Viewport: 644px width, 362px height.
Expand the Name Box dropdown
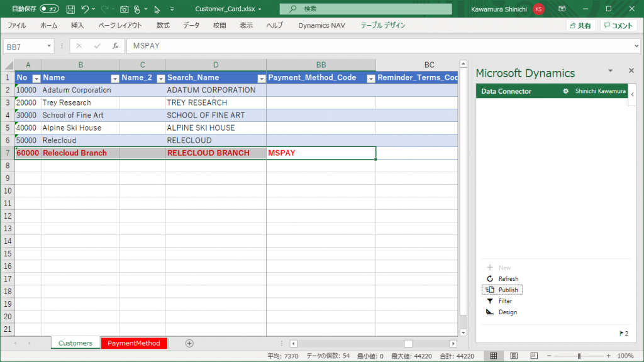(49, 46)
